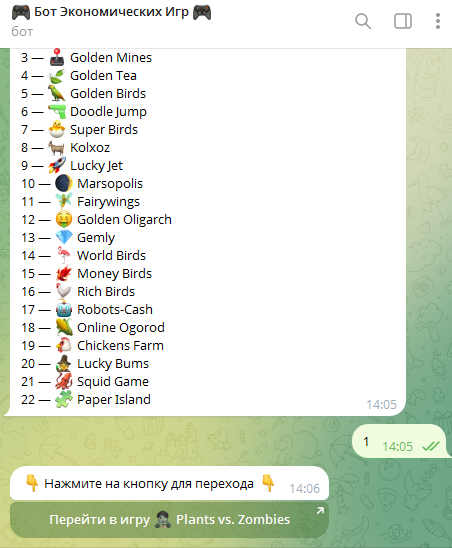The image size is (452, 548).
Task: Click the moon emoji next to Marsopolis
Action: coord(64,184)
